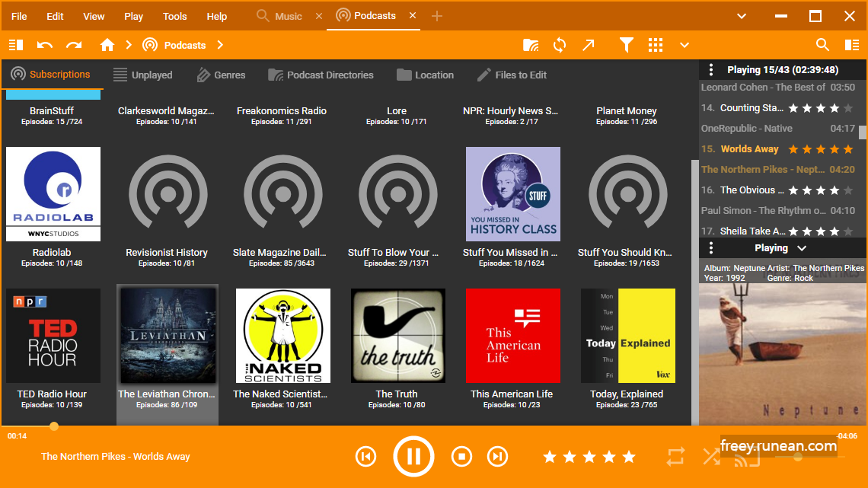Open the File menu
Image resolution: width=868 pixels, height=488 pixels.
pos(19,16)
